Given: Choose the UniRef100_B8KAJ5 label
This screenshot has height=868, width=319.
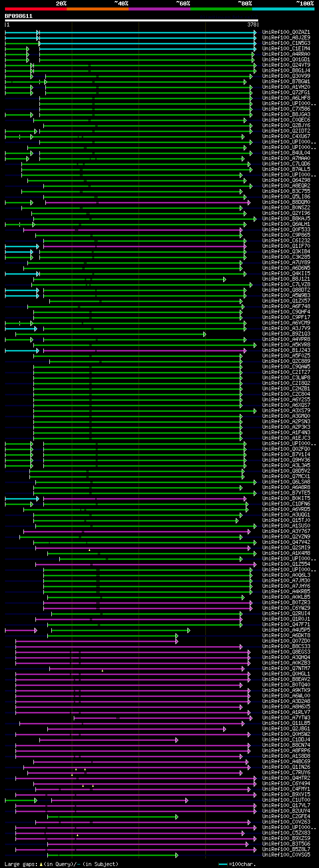Looking at the screenshot, I should pyautogui.click(x=286, y=218).
